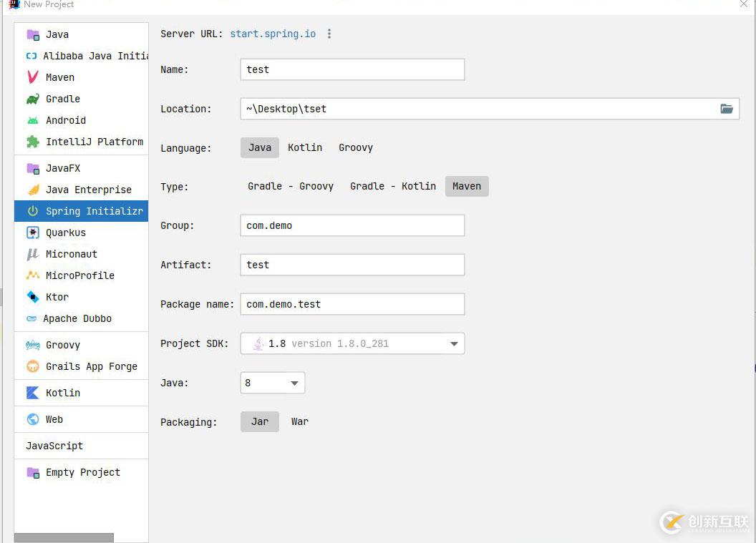Click the Group input field
Image resolution: width=756 pixels, height=543 pixels.
tap(352, 225)
